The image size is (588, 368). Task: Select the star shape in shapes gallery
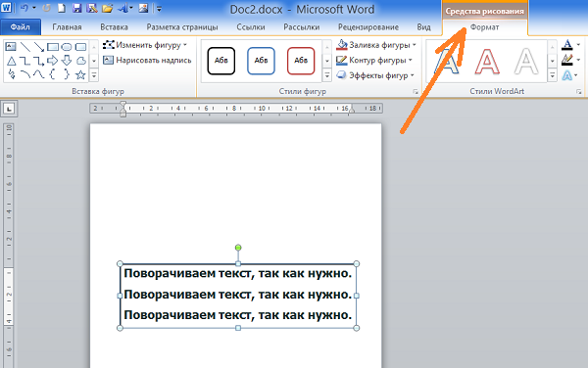click(x=80, y=75)
